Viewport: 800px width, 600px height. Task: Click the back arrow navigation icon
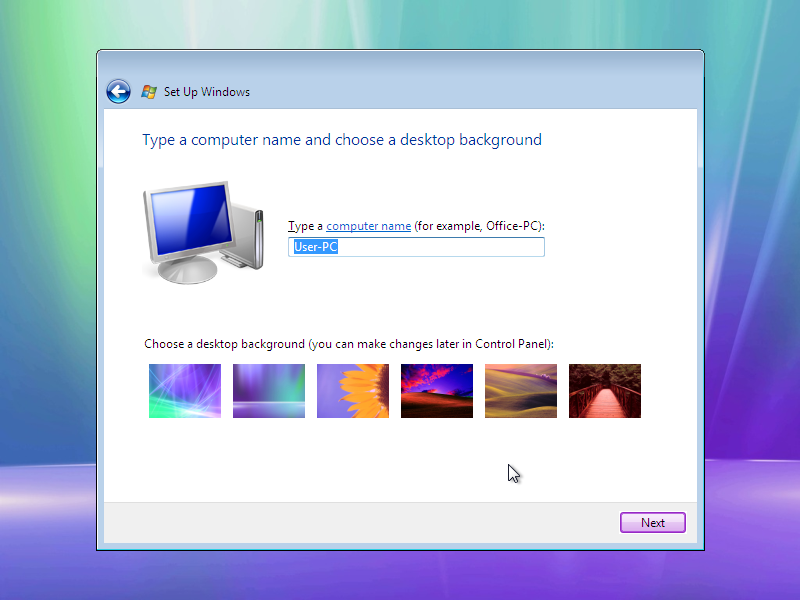tap(118, 91)
